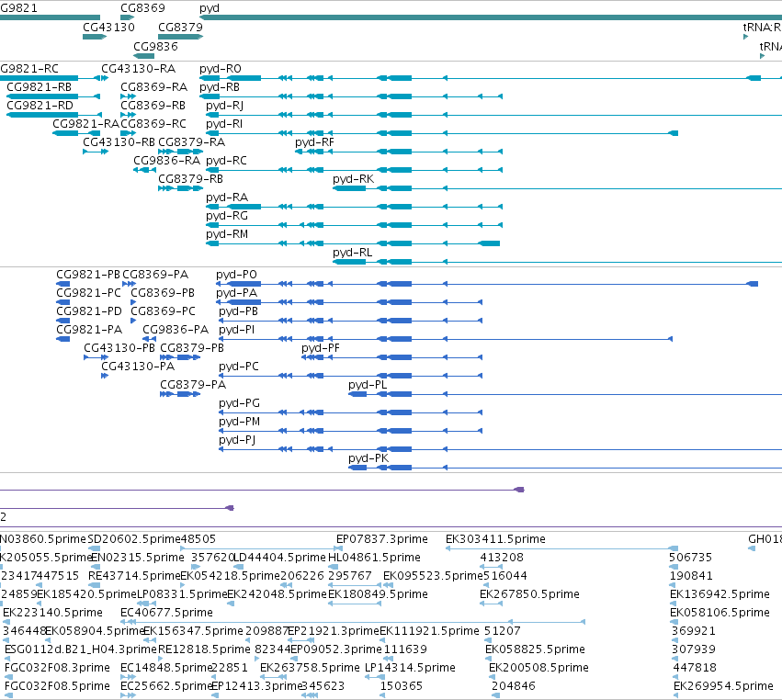The image size is (782, 700).
Task: Click EST EK095523.5prime label
Action: (434, 576)
